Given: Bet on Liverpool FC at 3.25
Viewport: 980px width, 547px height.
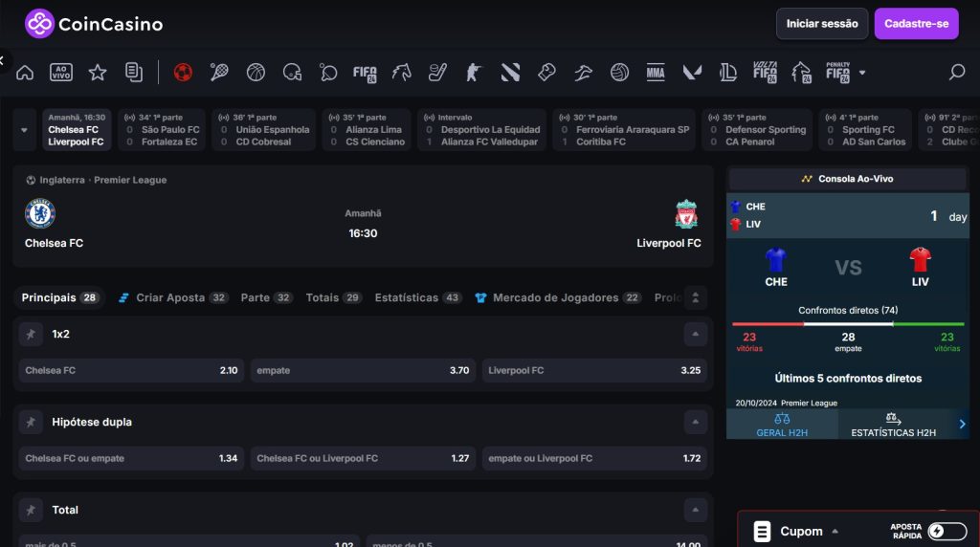Looking at the screenshot, I should pos(594,370).
